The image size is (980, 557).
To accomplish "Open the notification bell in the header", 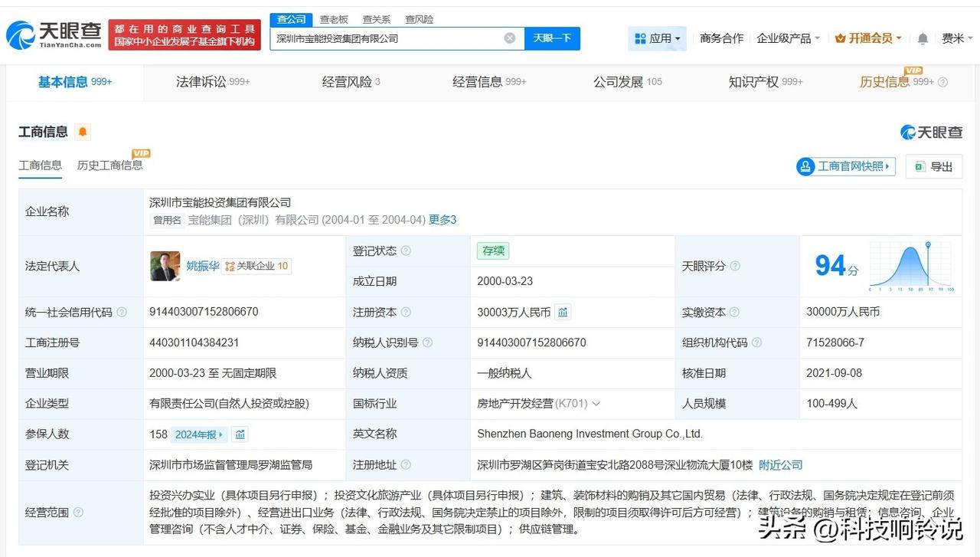I will pos(923,38).
